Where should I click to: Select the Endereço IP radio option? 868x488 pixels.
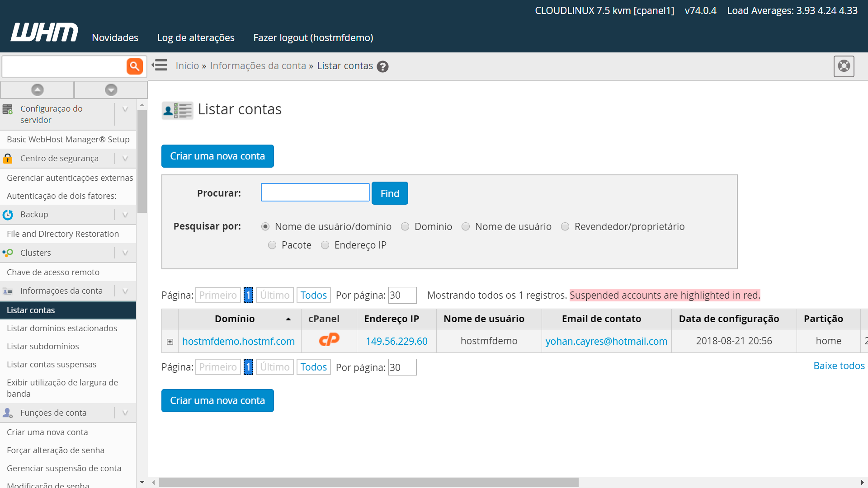click(x=325, y=245)
